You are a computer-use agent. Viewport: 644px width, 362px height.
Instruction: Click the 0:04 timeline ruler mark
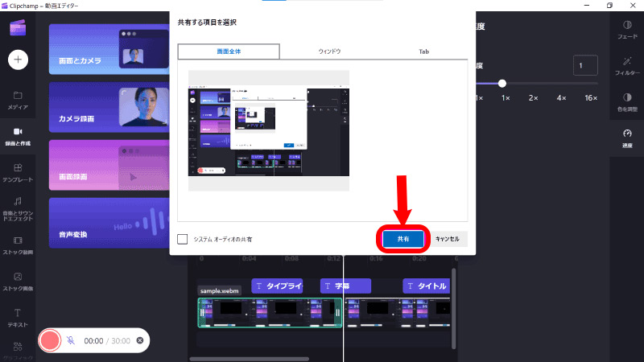tap(249, 258)
